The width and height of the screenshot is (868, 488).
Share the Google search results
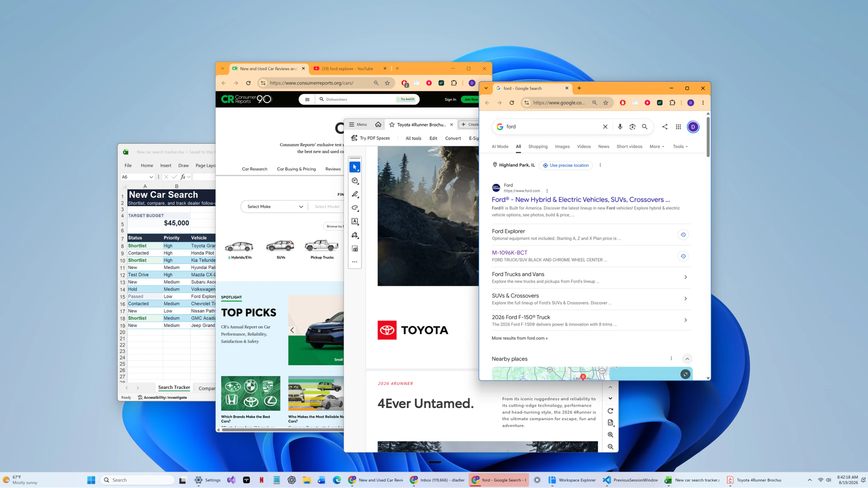tap(665, 127)
